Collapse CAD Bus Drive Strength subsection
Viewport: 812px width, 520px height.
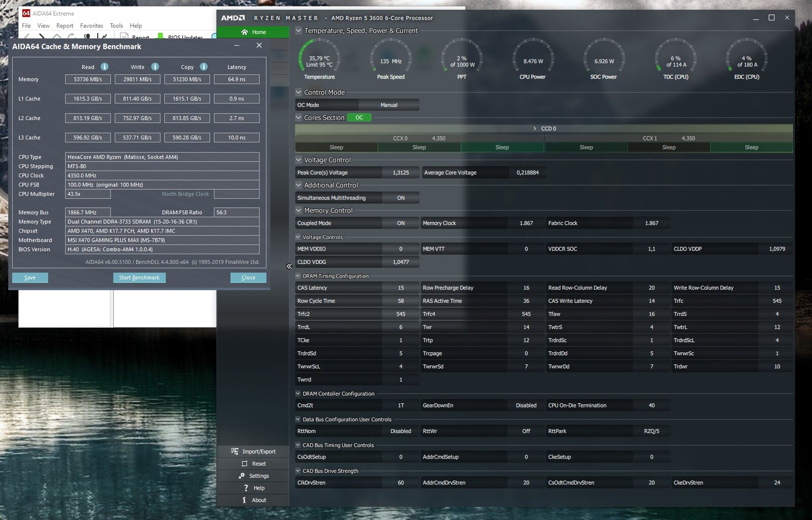[x=298, y=471]
